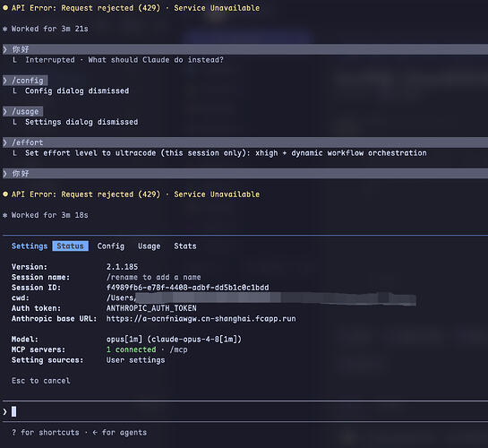Click the 'User settings' value
Screen dimensions: 488x448
[136, 360]
